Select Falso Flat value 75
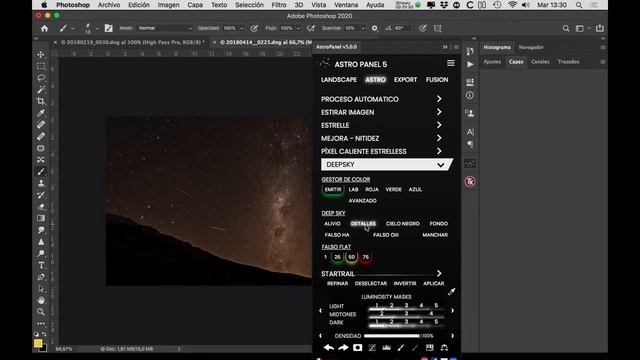The height and width of the screenshot is (360, 640). point(366,257)
